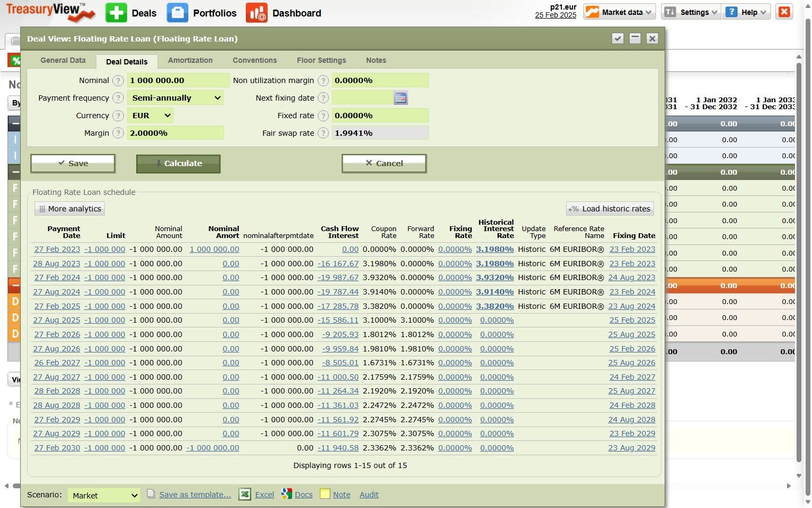Viewport: 812px width, 508px height.
Task: Open the Dashboard chart icon
Action: pyautogui.click(x=256, y=13)
